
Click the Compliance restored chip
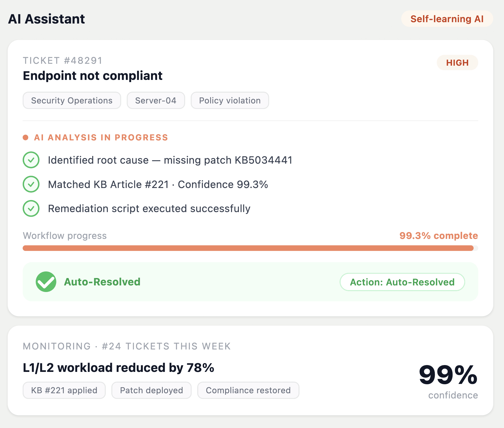(x=248, y=390)
